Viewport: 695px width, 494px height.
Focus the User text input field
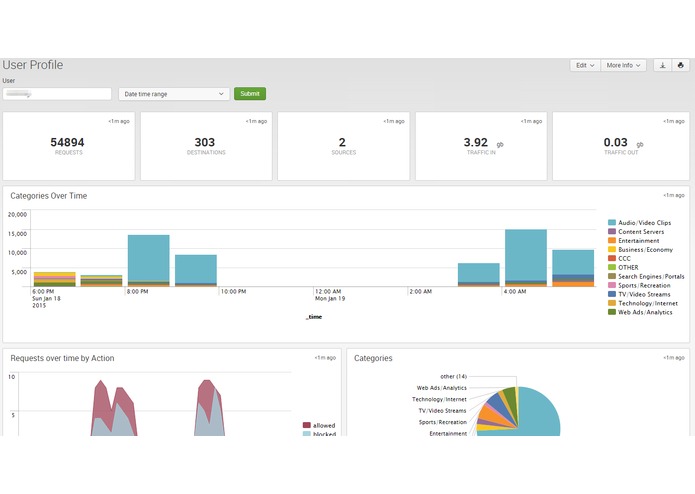tap(57, 94)
